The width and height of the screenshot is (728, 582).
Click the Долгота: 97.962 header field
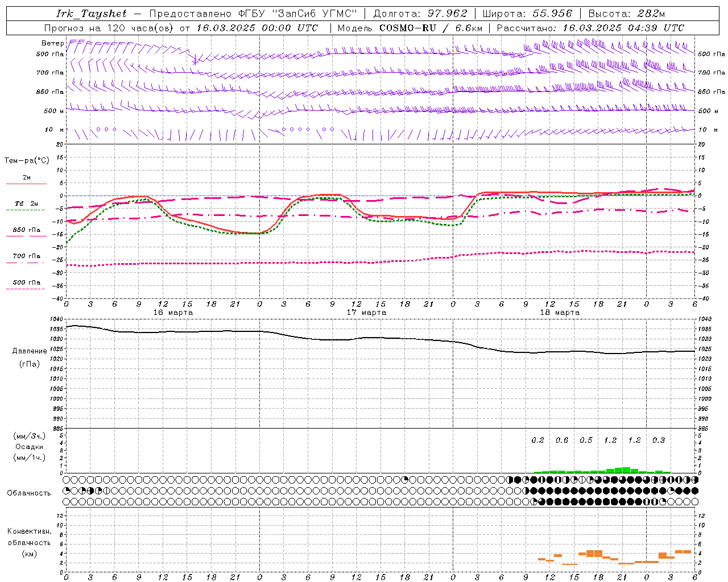click(x=421, y=14)
